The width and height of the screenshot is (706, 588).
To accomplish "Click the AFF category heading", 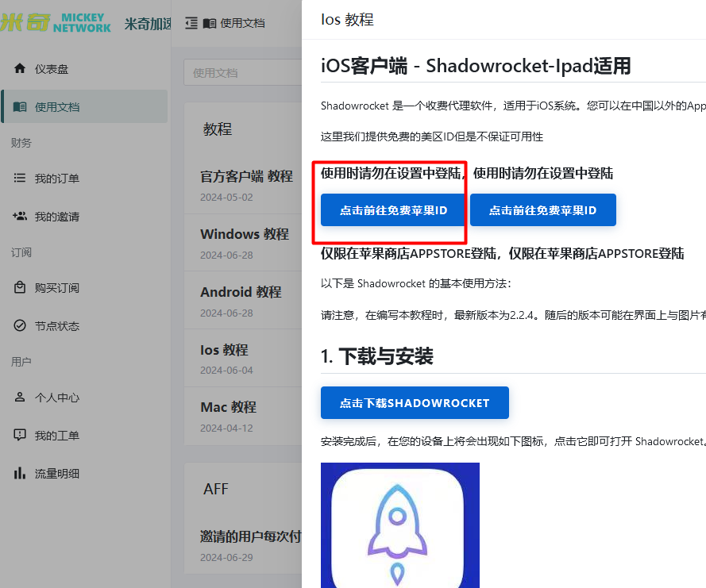I will click(216, 489).
